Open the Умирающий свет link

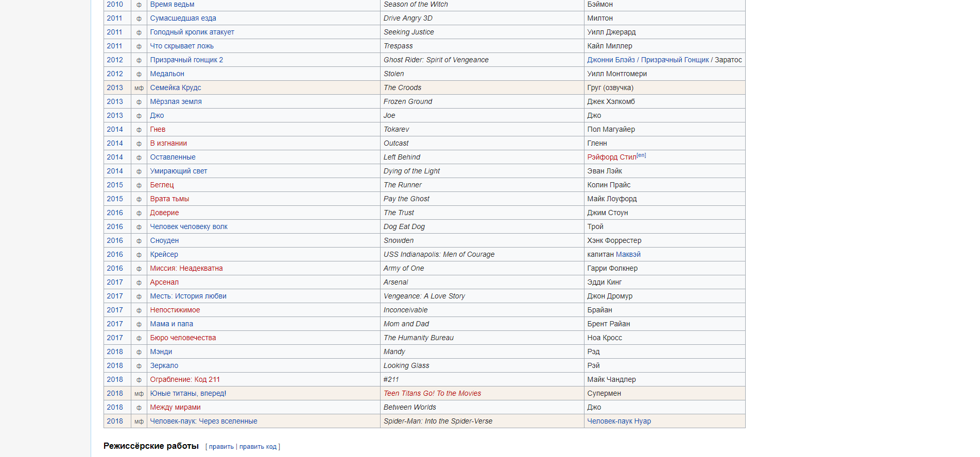tap(179, 171)
